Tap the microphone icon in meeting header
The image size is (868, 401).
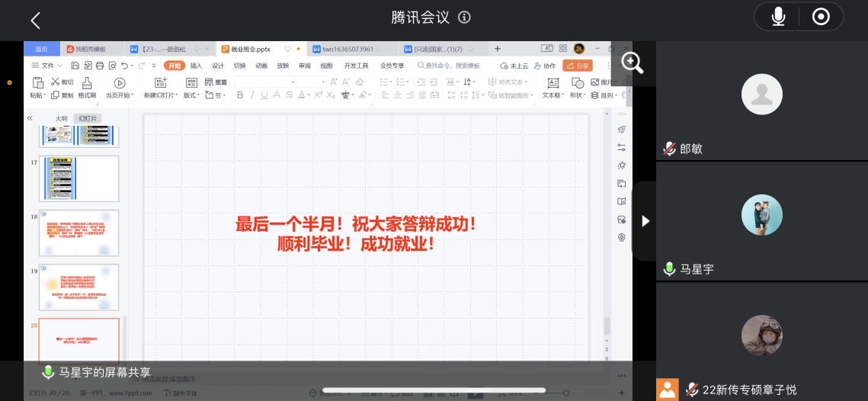coord(778,17)
